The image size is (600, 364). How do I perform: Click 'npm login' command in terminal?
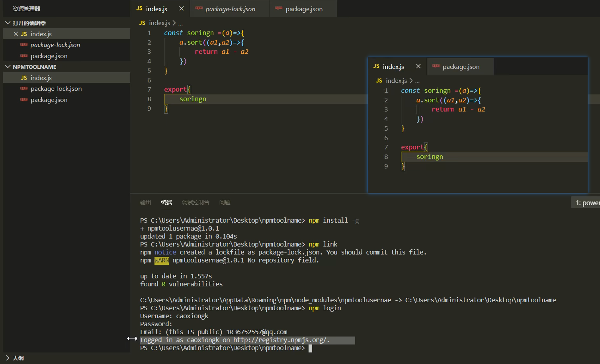[325, 308]
